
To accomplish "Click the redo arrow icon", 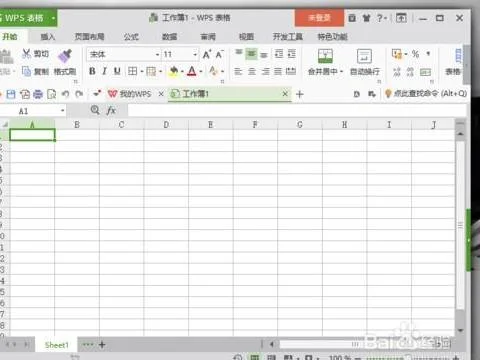I will (x=79, y=94).
